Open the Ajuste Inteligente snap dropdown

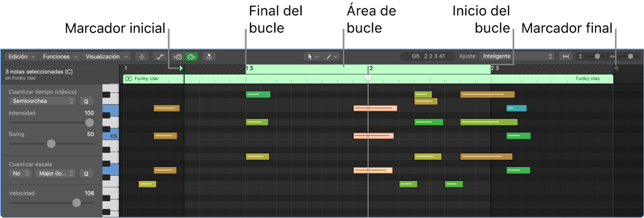tap(516, 57)
